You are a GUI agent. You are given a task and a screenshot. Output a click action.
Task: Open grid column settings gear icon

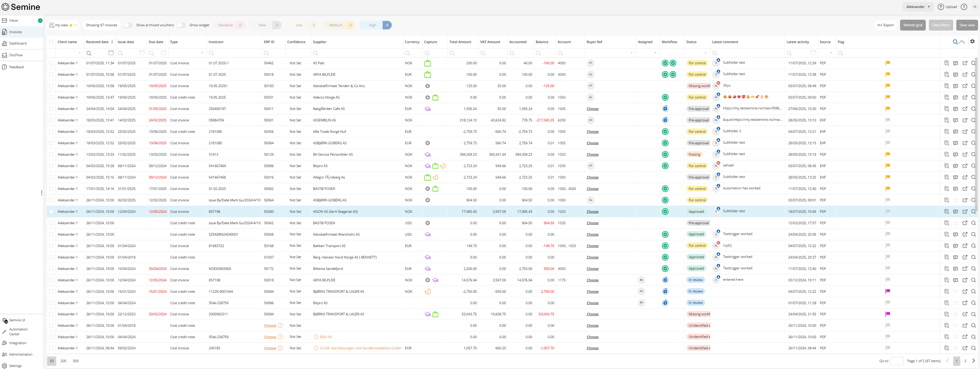[x=972, y=41]
